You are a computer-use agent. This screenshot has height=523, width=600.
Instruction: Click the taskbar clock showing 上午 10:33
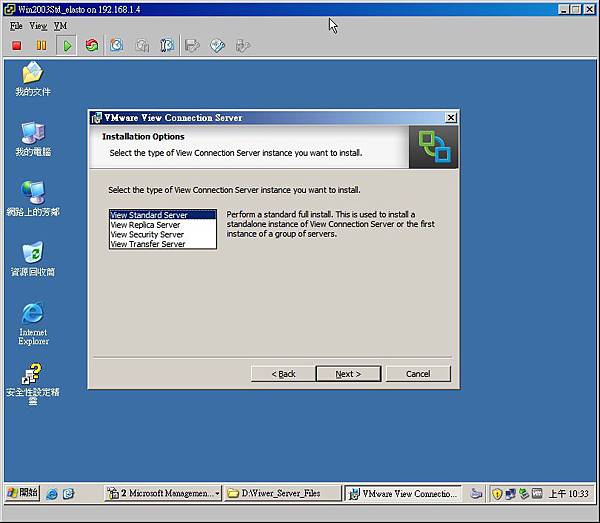[x=569, y=494]
